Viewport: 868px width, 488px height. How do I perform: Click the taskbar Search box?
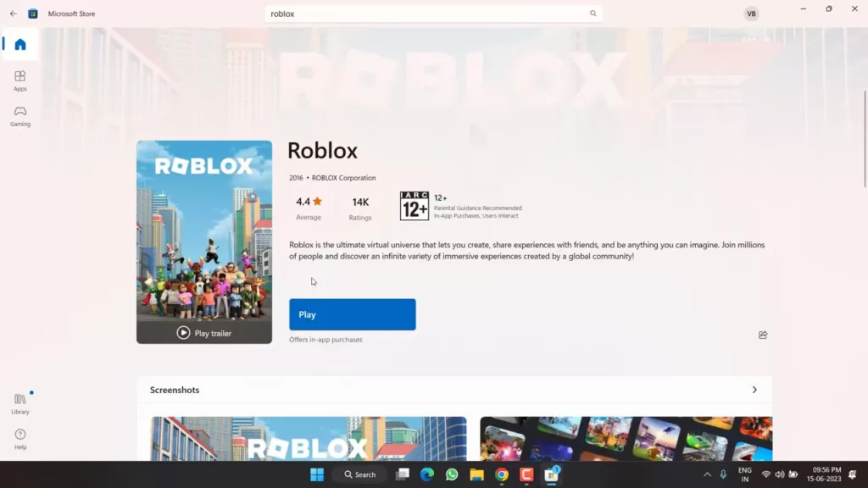click(359, 474)
